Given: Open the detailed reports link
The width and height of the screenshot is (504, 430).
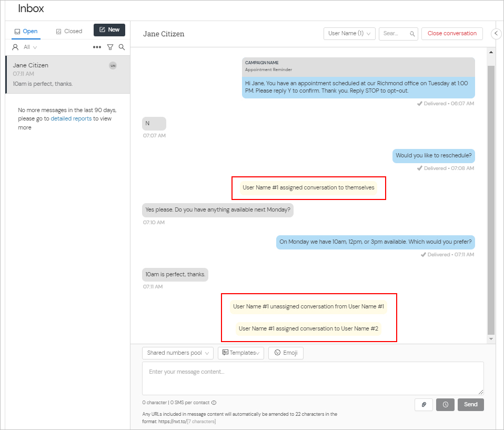Looking at the screenshot, I should click(71, 118).
